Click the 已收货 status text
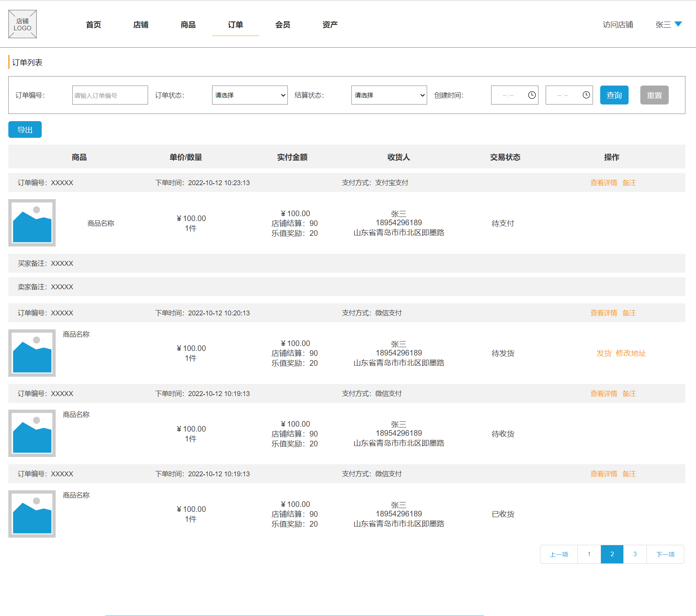Screen dimensions: 696x616 click(x=503, y=514)
